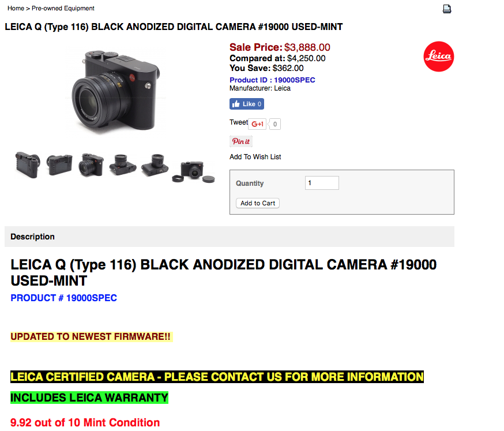Click the printer icon at top right
504x431 pixels.
pyautogui.click(x=447, y=9)
